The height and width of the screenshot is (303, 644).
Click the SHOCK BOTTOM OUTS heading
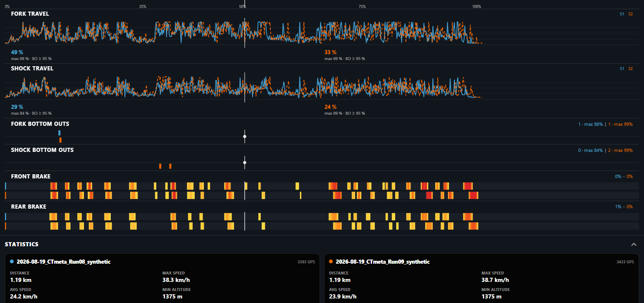tap(42, 150)
